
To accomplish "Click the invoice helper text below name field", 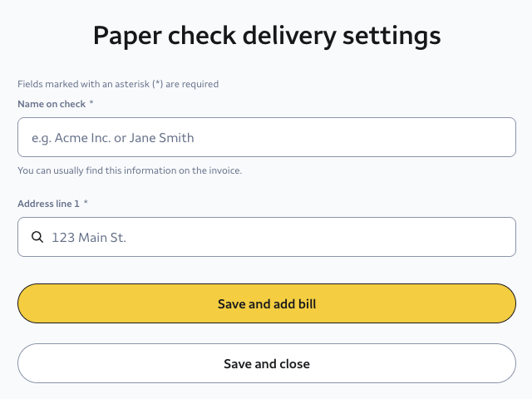I will tap(129, 170).
